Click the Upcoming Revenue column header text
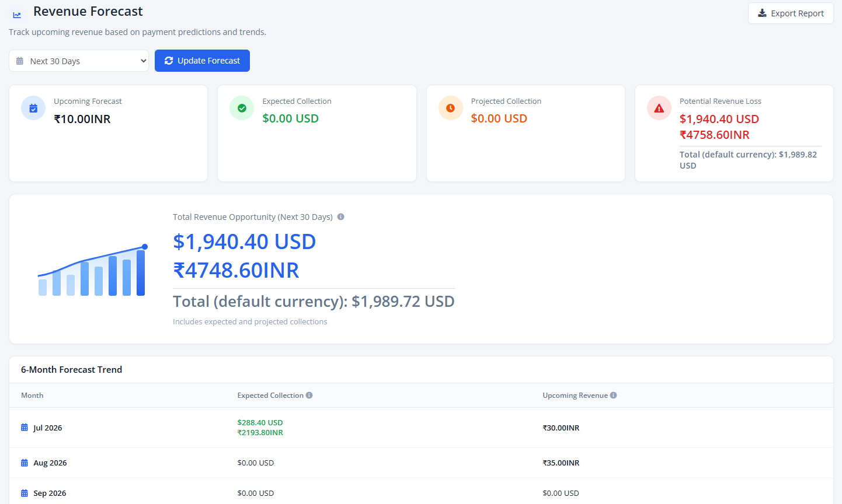842x504 pixels. pos(575,395)
